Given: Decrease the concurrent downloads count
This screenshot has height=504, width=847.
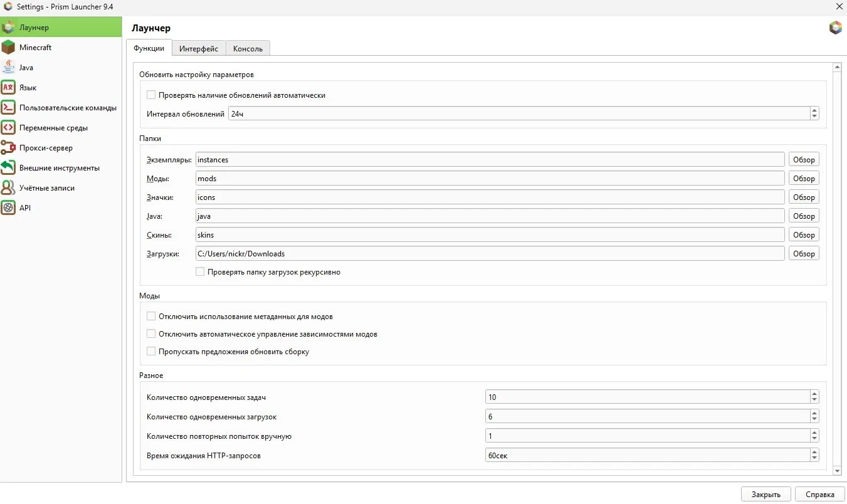Looking at the screenshot, I should [x=814, y=419].
